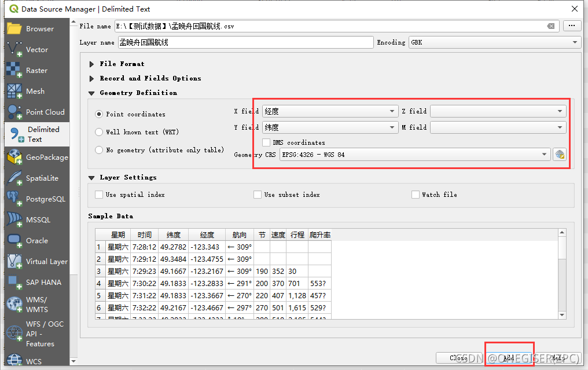Click into the Layer name input field
Screen dimensions: 588x370
click(x=246, y=42)
